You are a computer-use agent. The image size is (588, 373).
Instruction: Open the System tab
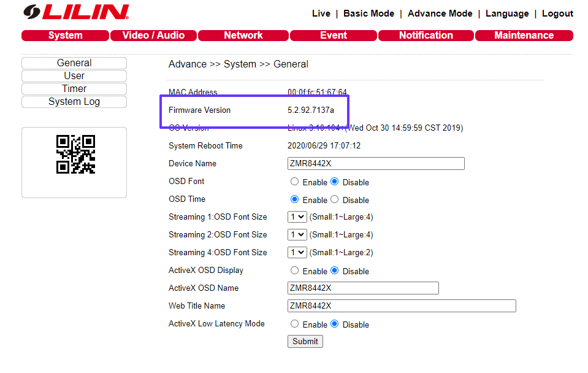[65, 35]
